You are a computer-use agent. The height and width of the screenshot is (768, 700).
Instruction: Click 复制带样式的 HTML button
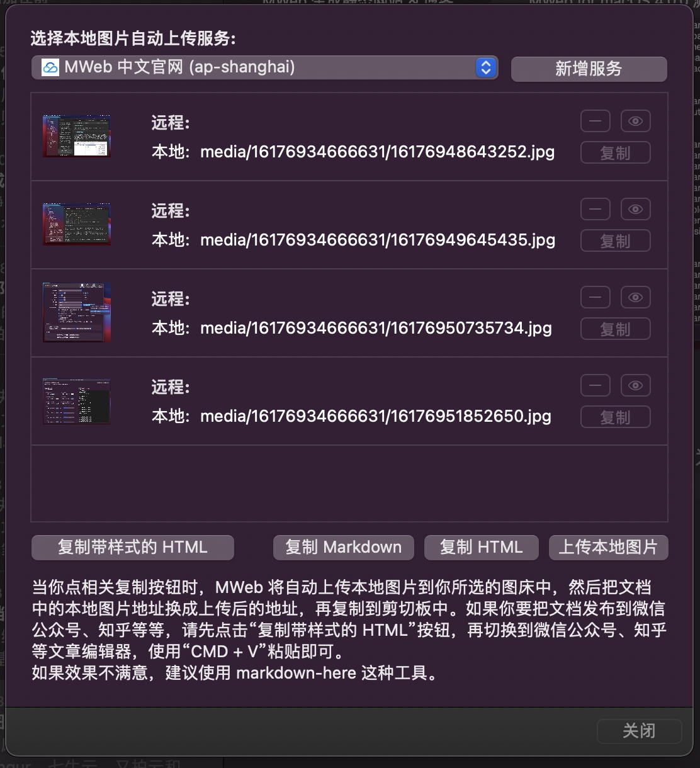pos(133,547)
